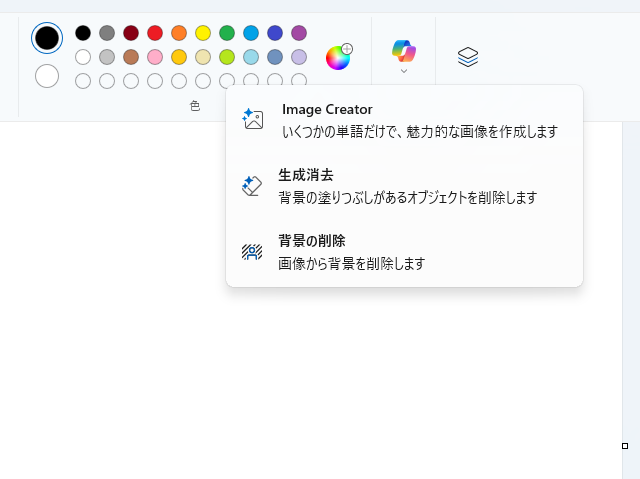Viewport: 640px width, 479px height.
Task: Pick the indigo palette swatch
Action: tap(275, 33)
